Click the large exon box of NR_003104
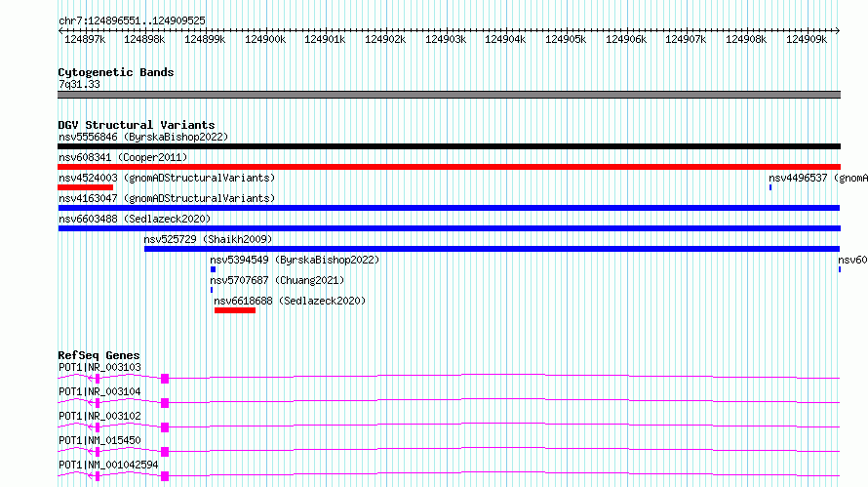This screenshot has width=868, height=487. 165,403
